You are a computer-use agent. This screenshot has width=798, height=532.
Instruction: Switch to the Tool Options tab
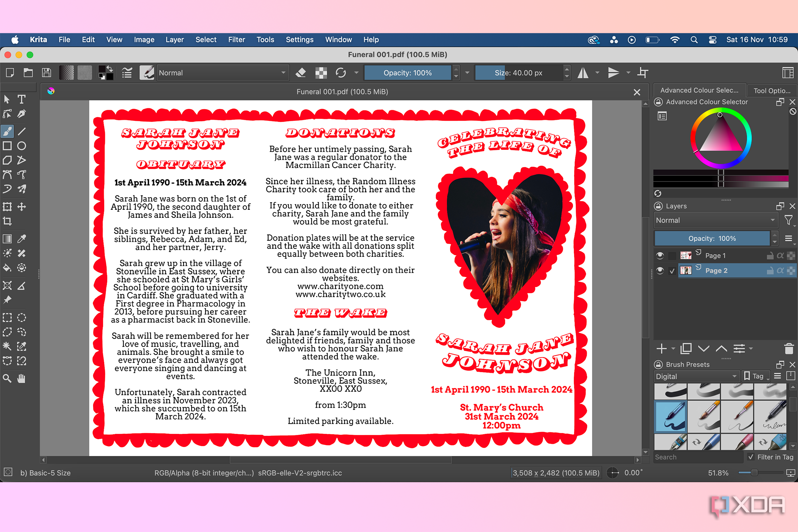point(772,90)
